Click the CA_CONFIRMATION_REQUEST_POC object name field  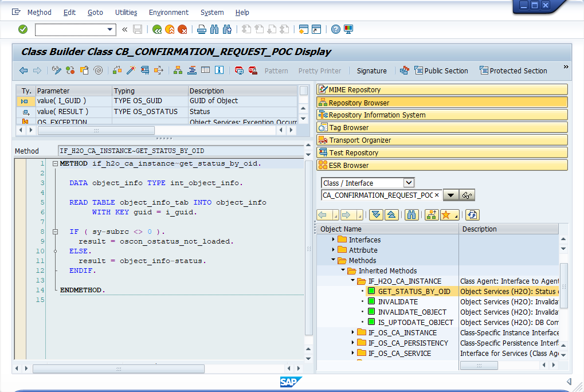381,195
